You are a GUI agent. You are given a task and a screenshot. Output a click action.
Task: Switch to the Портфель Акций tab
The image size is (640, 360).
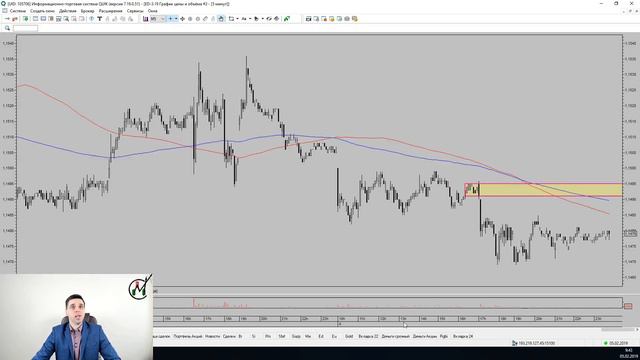[188, 336]
